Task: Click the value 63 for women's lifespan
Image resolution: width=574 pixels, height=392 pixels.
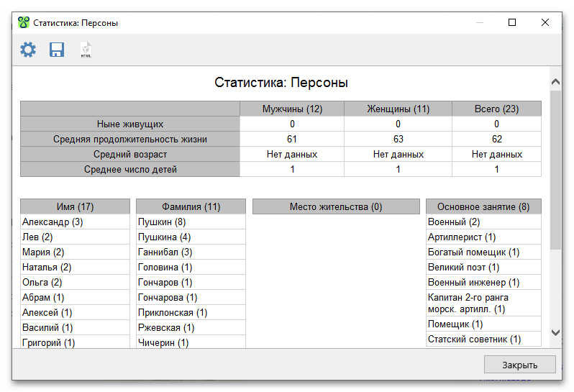Action: [398, 139]
